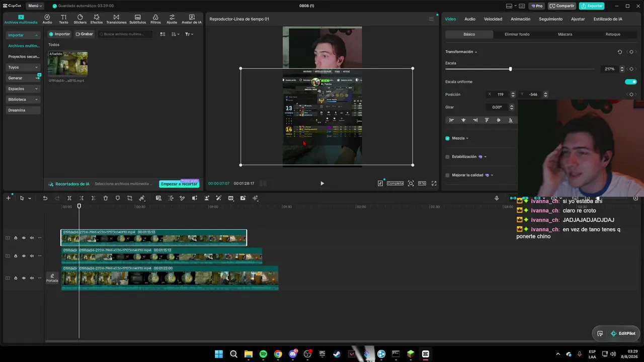This screenshot has height=362, width=644.
Task: Open the selection tool mode dropdown
Action: 30,198
